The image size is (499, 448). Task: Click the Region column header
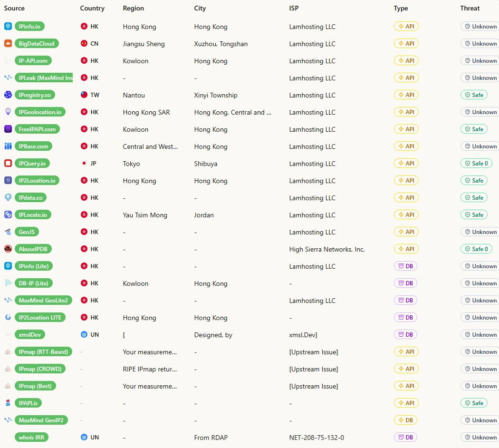click(x=134, y=8)
